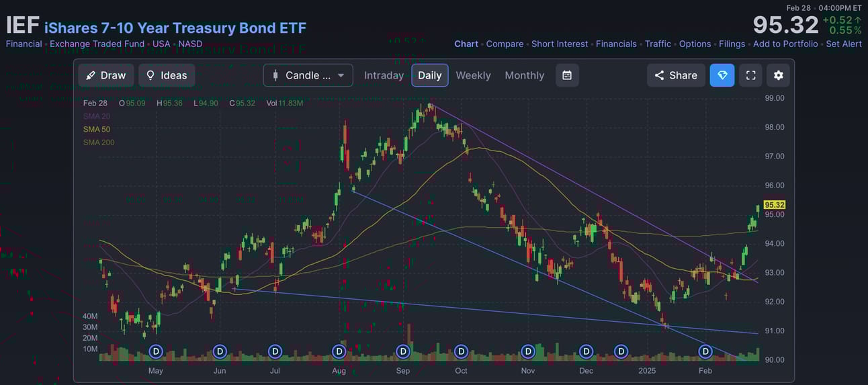Click the dividend marker above May
The height and width of the screenshot is (385, 868).
(x=156, y=351)
